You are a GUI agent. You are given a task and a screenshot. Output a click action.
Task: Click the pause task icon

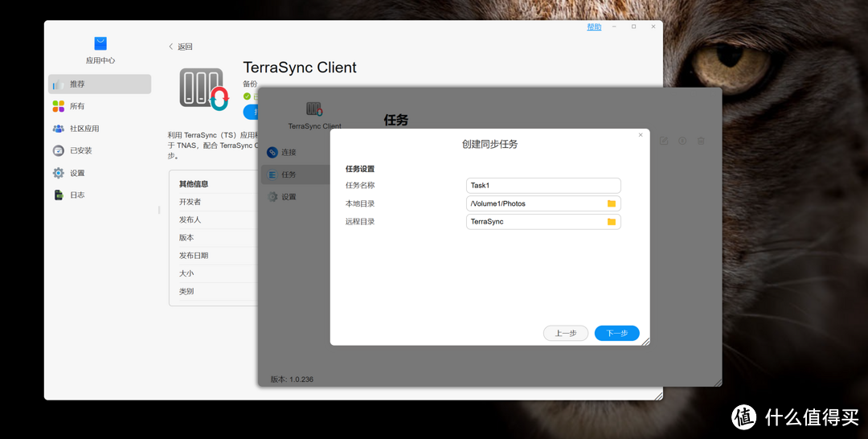[682, 141]
